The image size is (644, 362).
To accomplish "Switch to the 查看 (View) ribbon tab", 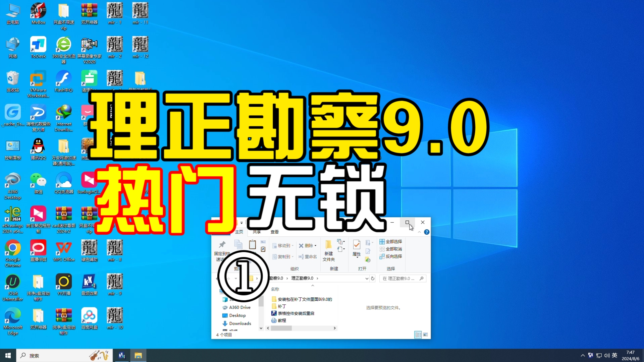I will (x=274, y=232).
